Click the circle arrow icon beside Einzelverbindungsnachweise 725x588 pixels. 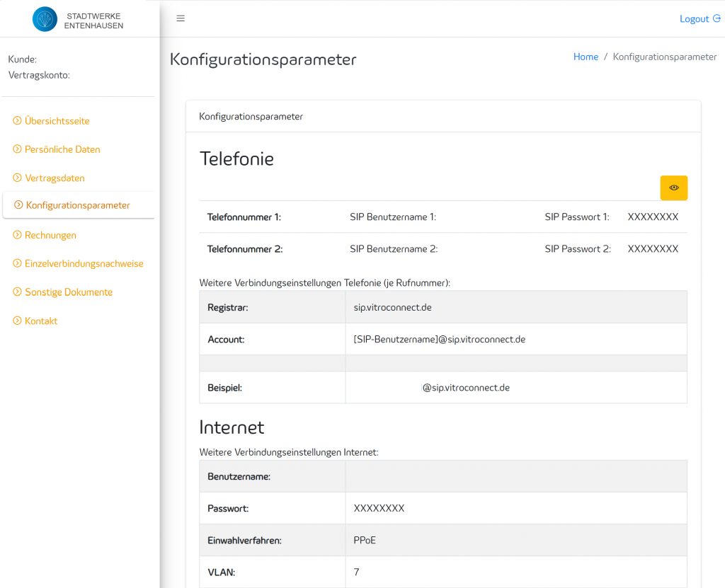pos(17,263)
